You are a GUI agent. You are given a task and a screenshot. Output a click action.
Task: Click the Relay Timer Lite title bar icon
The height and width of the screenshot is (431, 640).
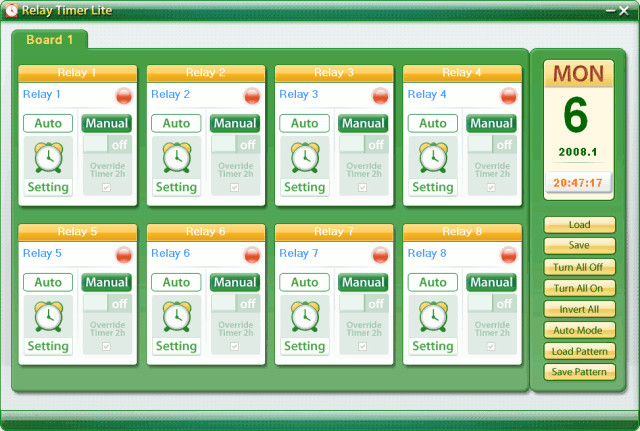[11, 10]
